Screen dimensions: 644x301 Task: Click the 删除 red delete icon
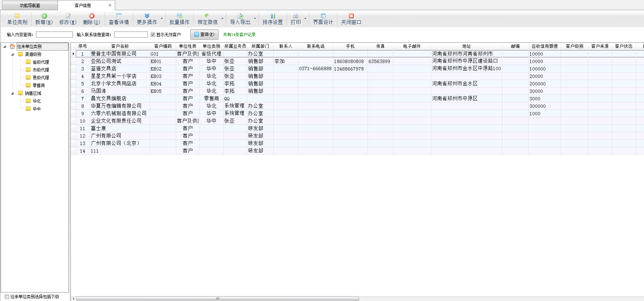[92, 16]
